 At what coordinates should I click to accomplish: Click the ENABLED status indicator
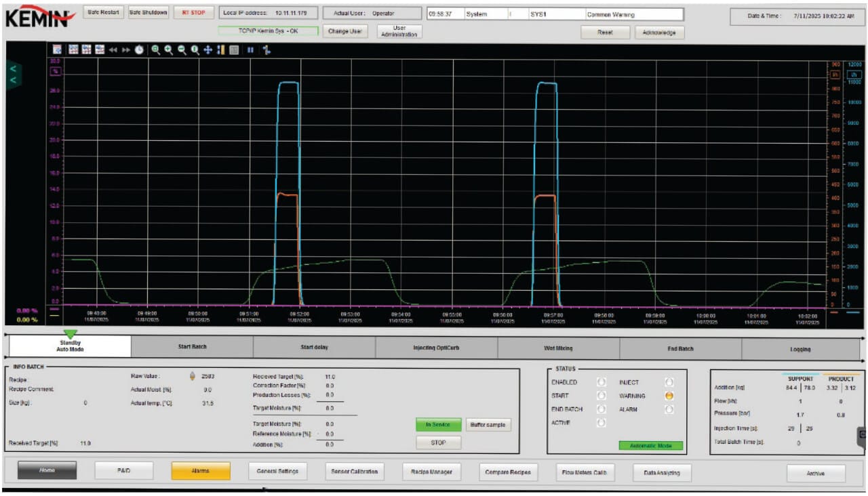(x=601, y=382)
